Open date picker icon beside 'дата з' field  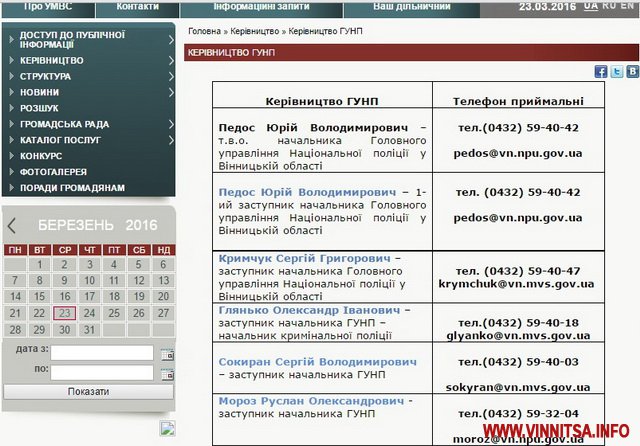click(x=167, y=354)
